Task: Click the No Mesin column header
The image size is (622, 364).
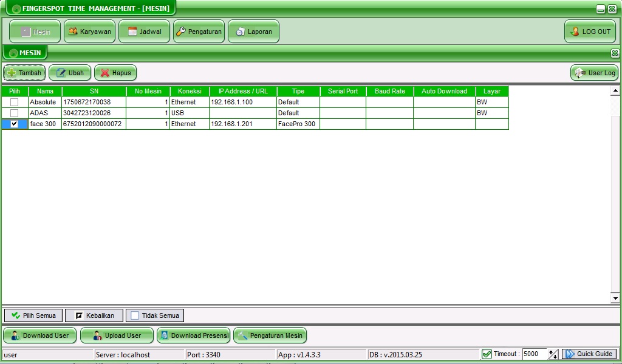Action: point(148,91)
